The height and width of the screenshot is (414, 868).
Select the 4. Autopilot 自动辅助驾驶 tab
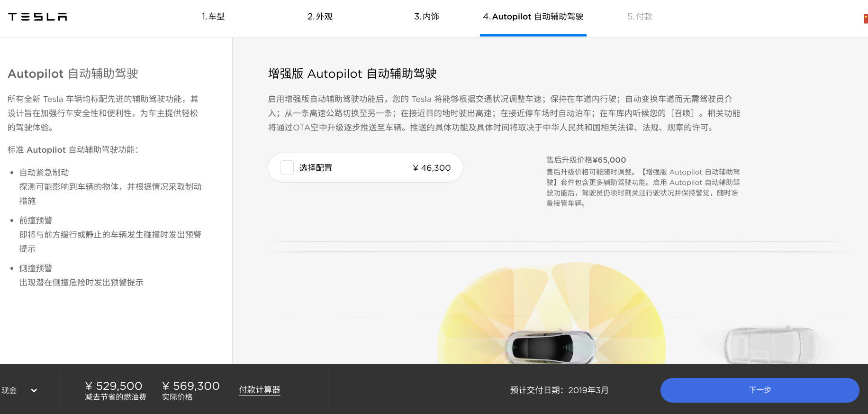(533, 17)
